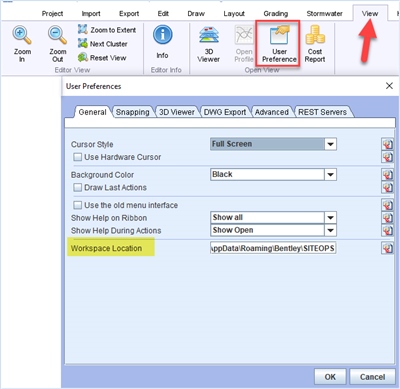Screen dimensions: 400x389
Task: Open the Editor Info button
Action: [x=163, y=42]
